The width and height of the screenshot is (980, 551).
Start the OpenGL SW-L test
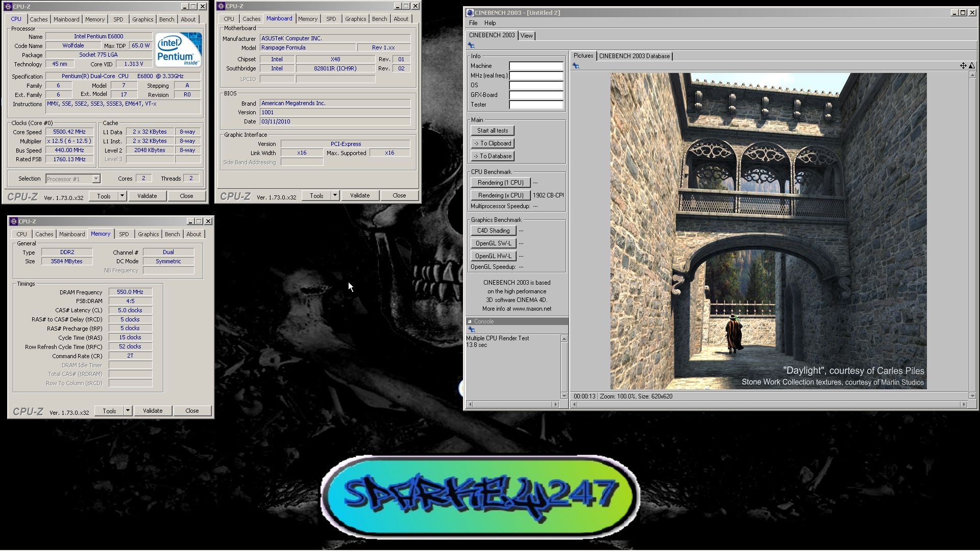pos(493,243)
